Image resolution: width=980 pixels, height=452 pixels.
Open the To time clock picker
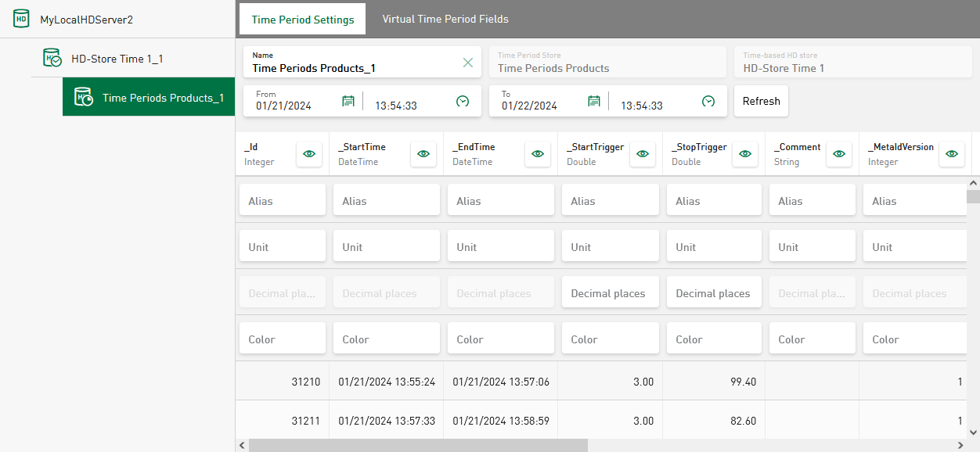(708, 101)
